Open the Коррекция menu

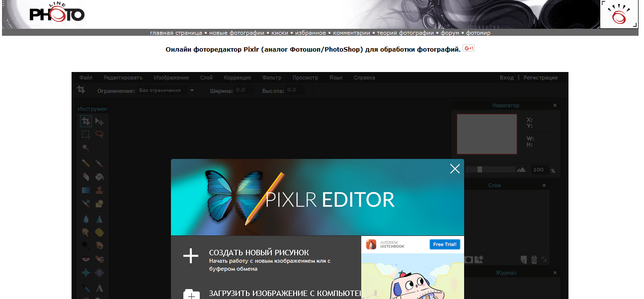tap(237, 77)
